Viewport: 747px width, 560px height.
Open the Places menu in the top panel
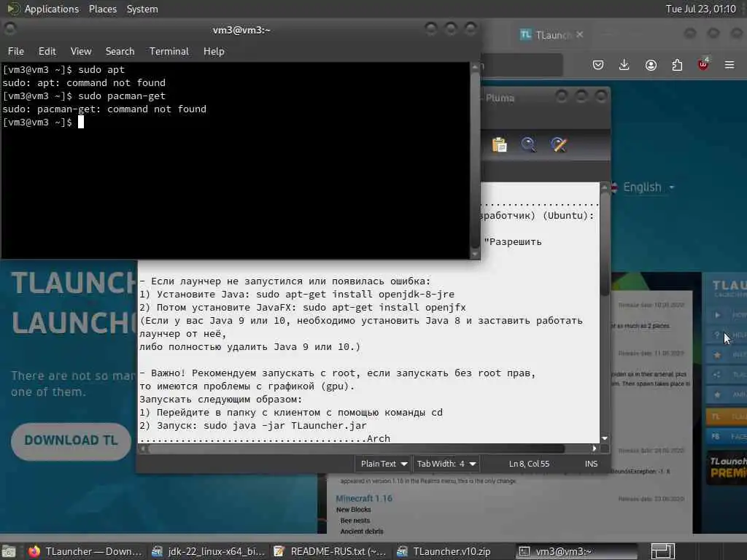(x=102, y=9)
